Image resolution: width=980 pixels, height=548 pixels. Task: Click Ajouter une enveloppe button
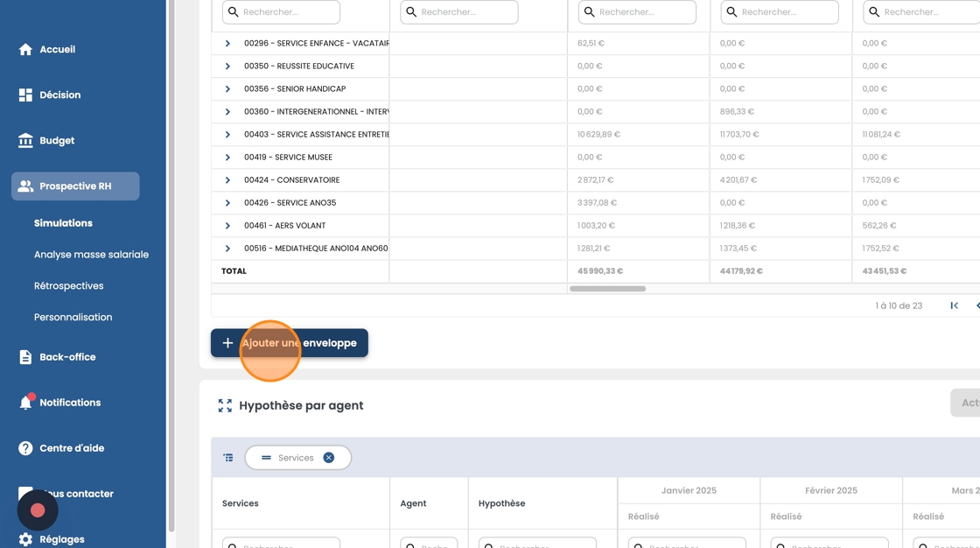290,343
